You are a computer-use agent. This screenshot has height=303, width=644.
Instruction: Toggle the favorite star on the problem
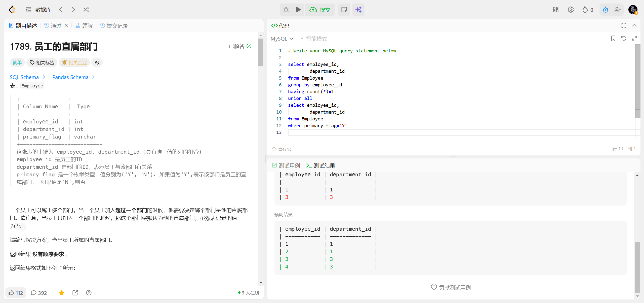tap(62, 293)
